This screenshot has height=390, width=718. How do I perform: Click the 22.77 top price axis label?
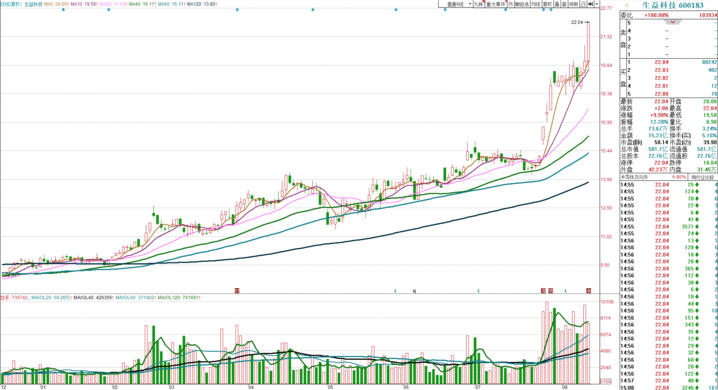pos(606,8)
